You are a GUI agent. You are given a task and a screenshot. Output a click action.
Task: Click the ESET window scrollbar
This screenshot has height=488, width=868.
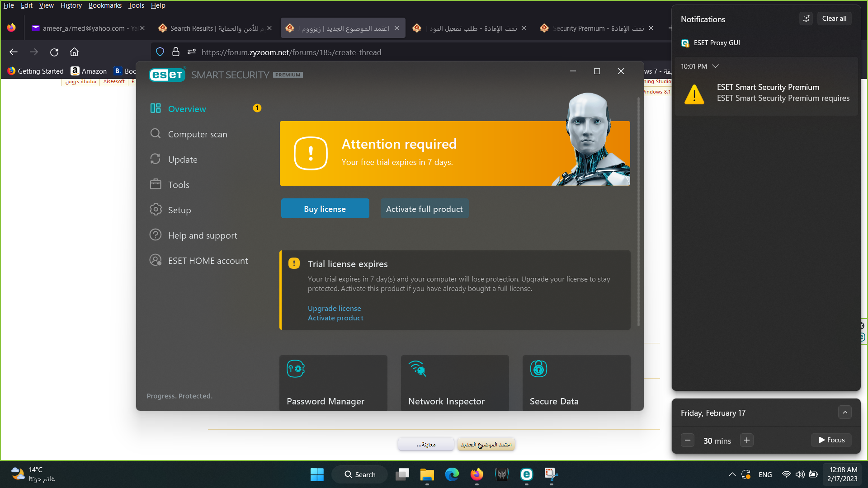click(x=638, y=211)
